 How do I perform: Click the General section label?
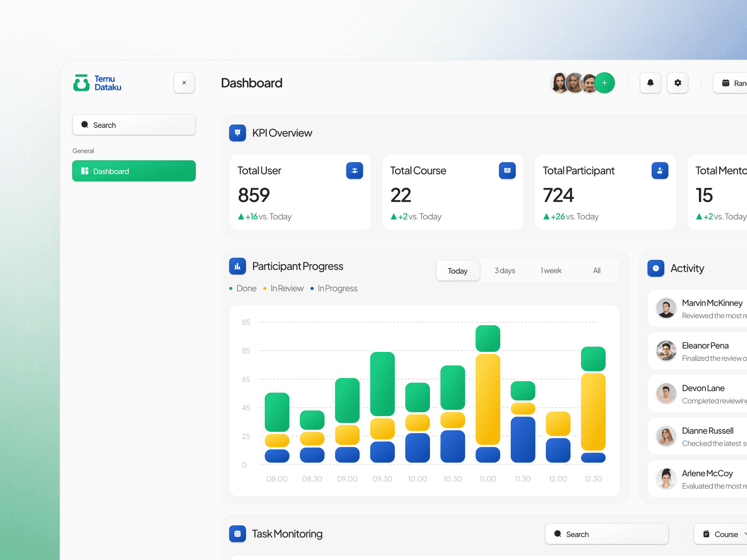tap(83, 151)
